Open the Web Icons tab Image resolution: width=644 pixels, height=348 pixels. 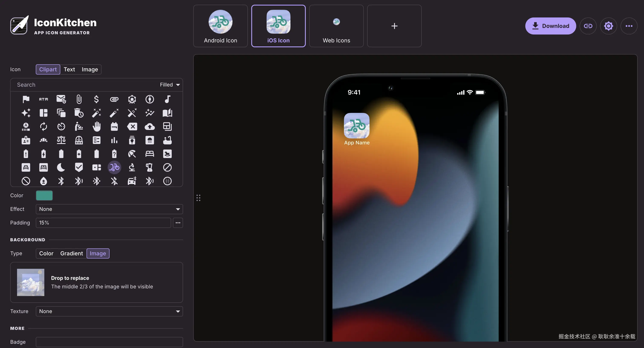336,26
